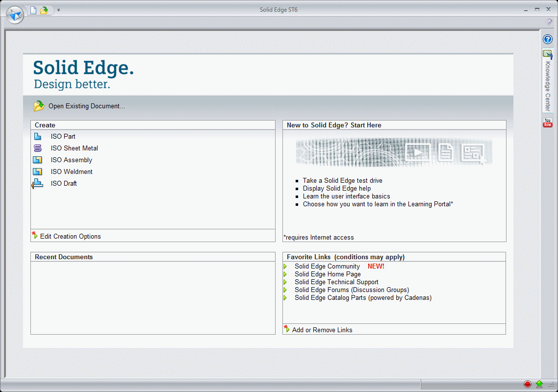Click the tag icon below the window controls
Viewport: 558px width, 392px height.
click(x=548, y=22)
